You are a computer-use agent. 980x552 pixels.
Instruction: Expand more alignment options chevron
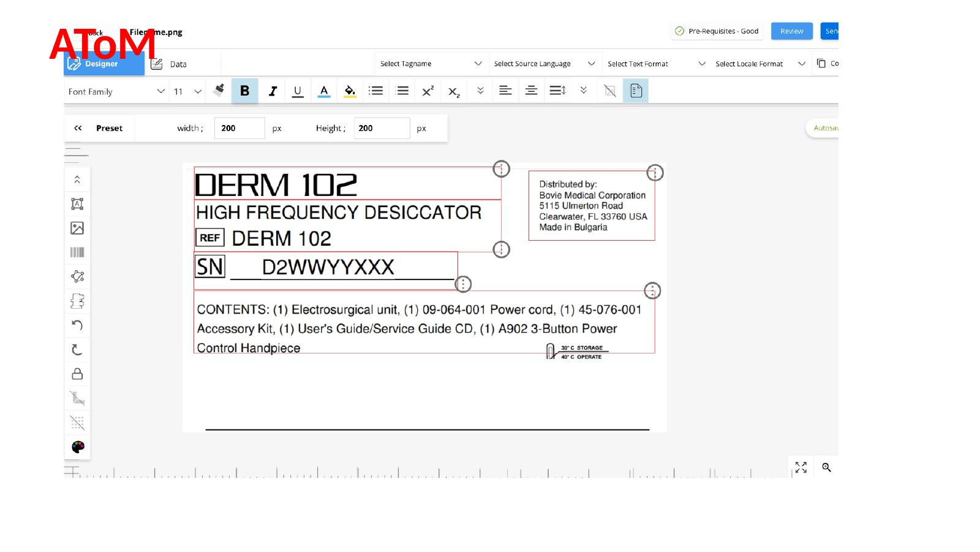click(583, 90)
